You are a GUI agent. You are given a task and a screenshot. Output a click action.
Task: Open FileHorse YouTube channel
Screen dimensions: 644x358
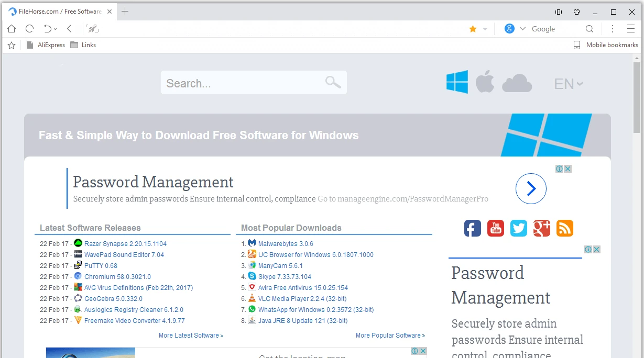tap(496, 228)
